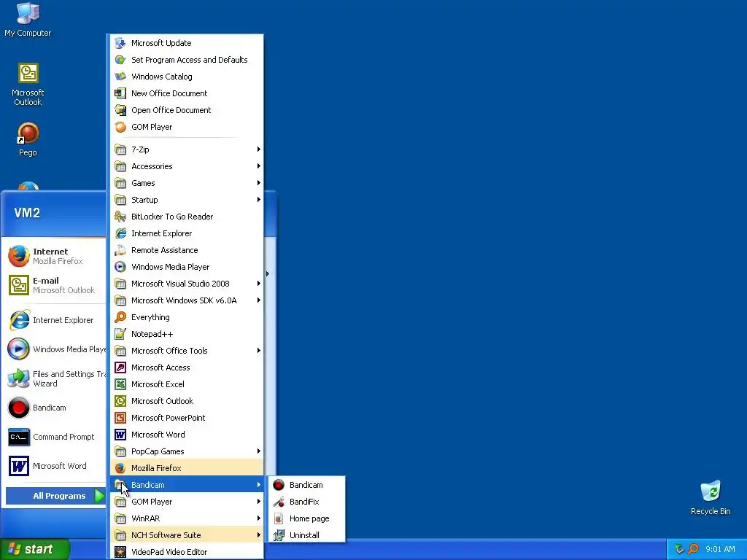Expand Microsoft Office Tools submenu arrow
The height and width of the screenshot is (560, 747).
(x=259, y=351)
